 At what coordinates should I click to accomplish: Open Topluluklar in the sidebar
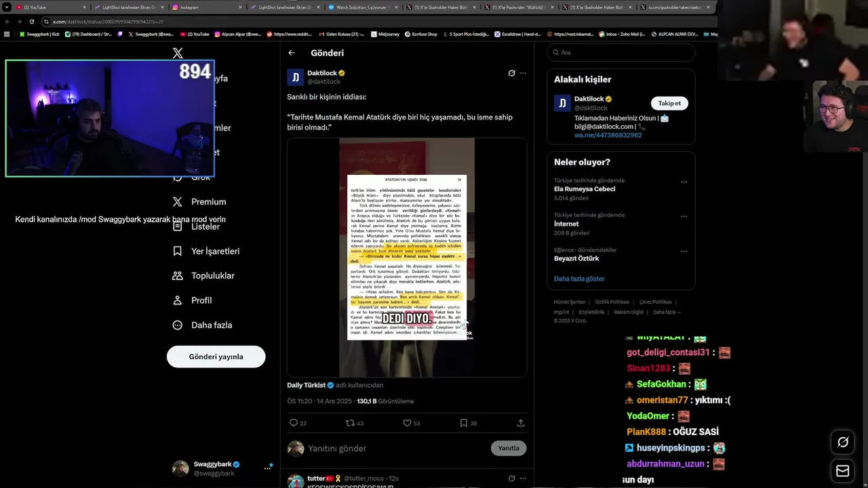click(x=203, y=276)
